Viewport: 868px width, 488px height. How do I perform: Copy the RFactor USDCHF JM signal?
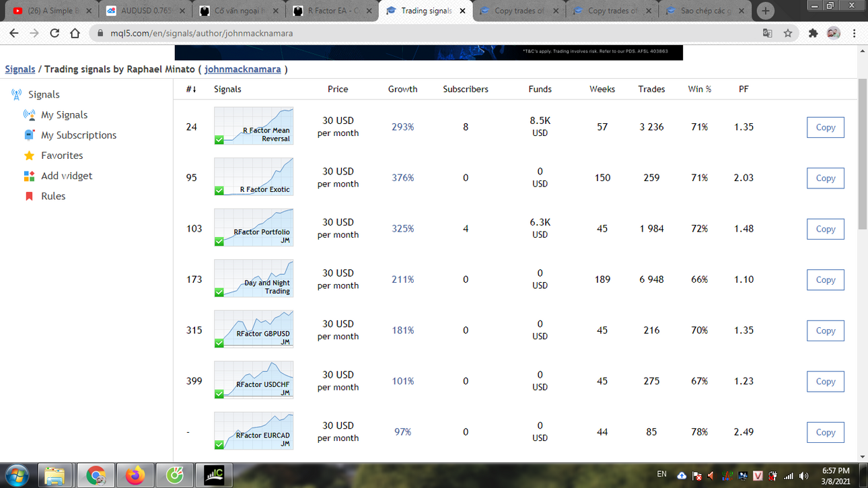tap(826, 382)
